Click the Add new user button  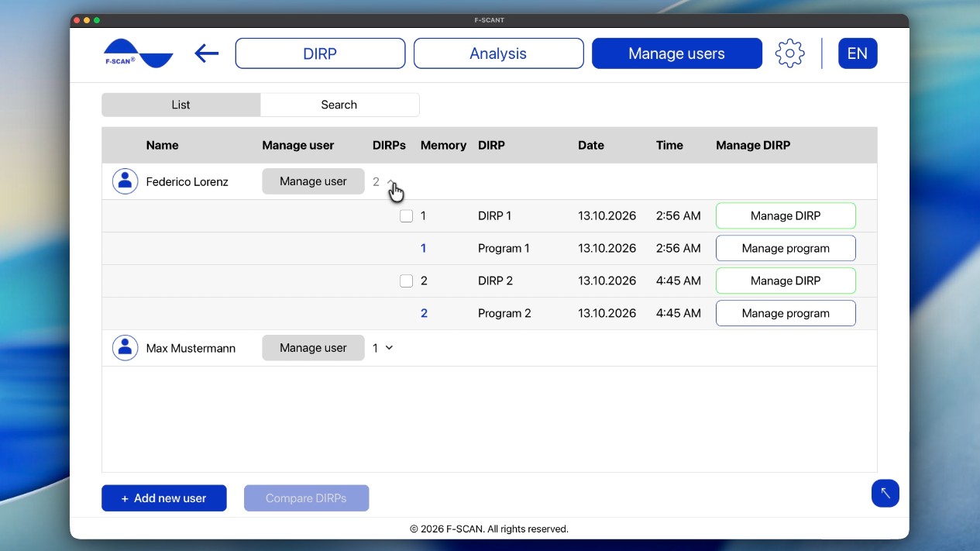[x=164, y=498]
